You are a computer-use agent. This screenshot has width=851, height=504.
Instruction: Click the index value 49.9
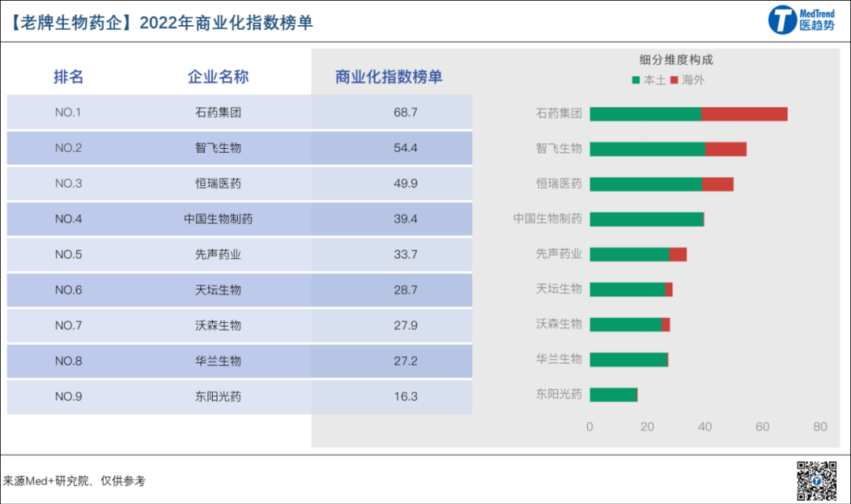(406, 183)
